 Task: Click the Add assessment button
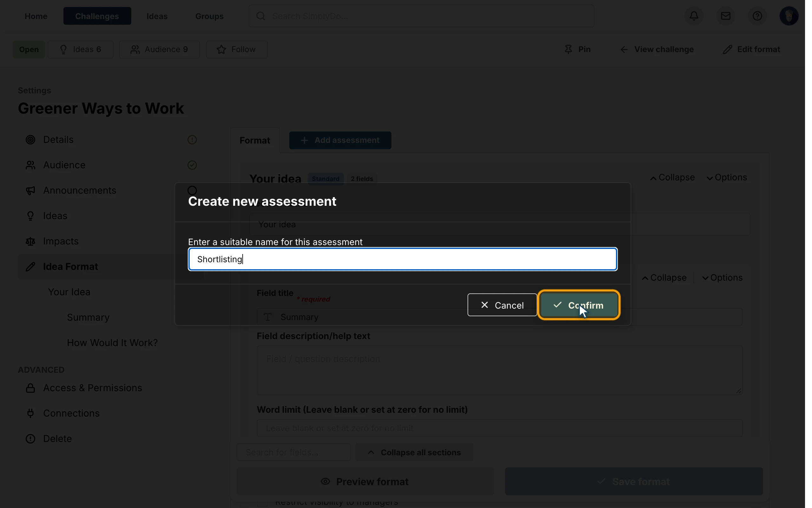tap(340, 140)
